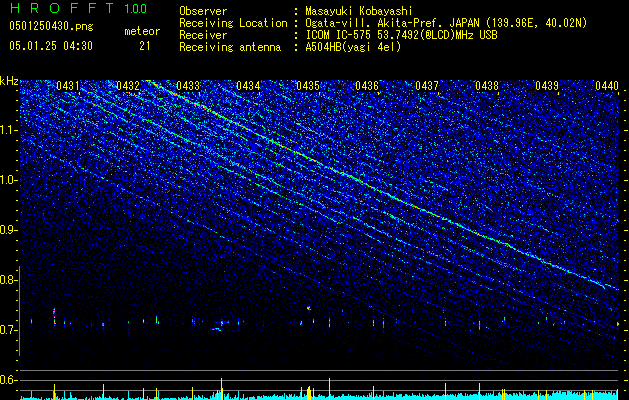The width and height of the screenshot is (629, 400).
Task: Click the 0.6 kHz frequency label
Action: click(9, 380)
